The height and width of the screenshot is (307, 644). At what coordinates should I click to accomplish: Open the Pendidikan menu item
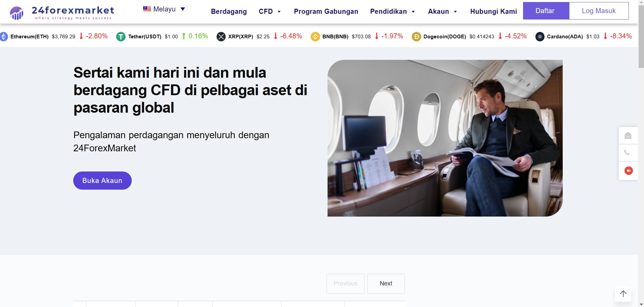(388, 11)
